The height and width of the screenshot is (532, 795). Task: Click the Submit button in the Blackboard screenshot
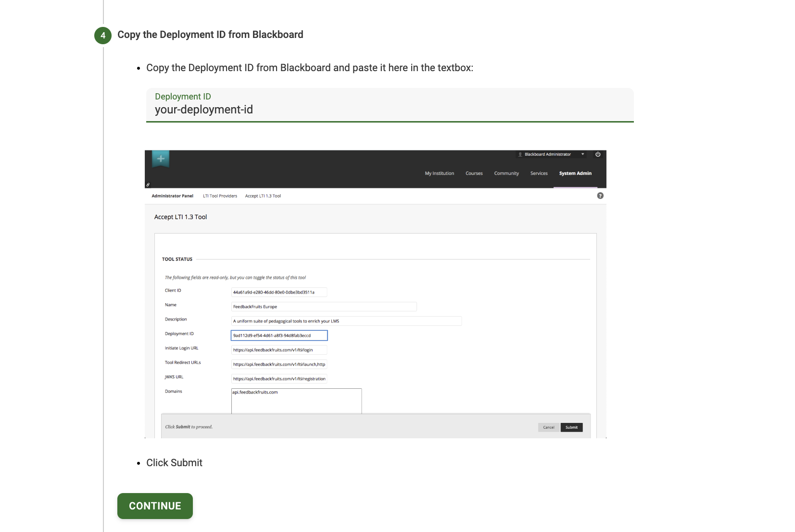tap(571, 427)
